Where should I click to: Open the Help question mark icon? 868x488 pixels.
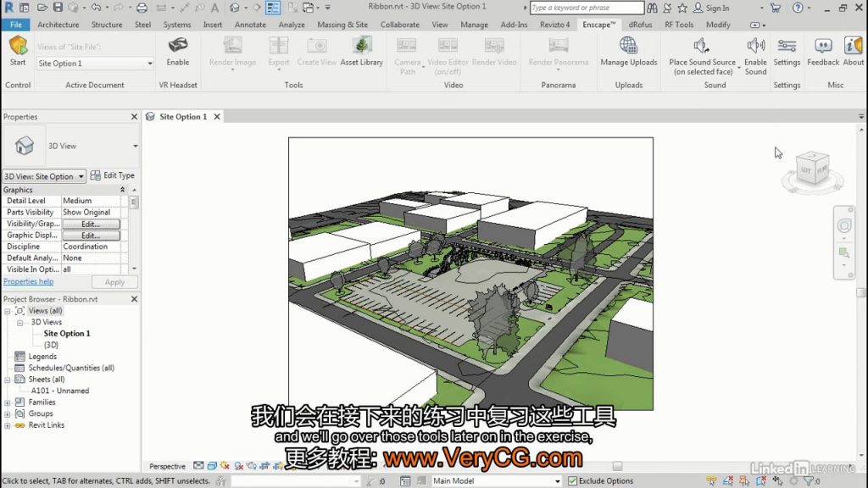coord(798,8)
